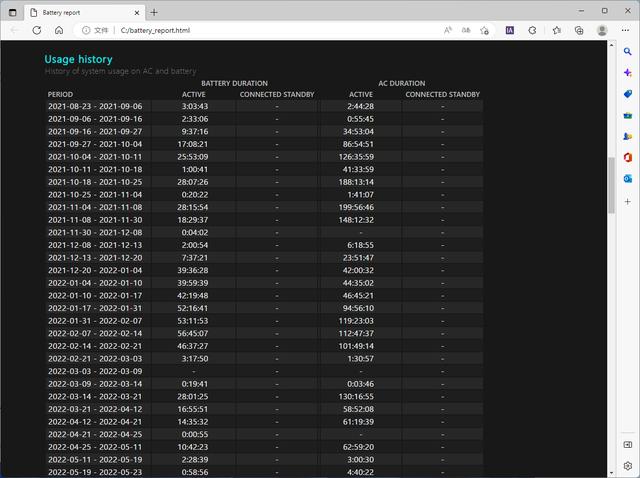Open the Collections panel
The height and width of the screenshot is (478, 640).
click(x=579, y=31)
